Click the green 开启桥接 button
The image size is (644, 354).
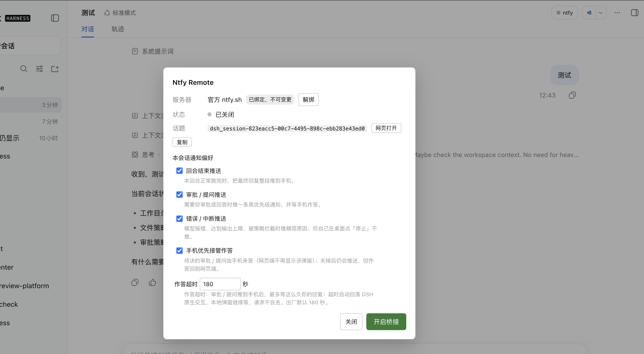386,322
